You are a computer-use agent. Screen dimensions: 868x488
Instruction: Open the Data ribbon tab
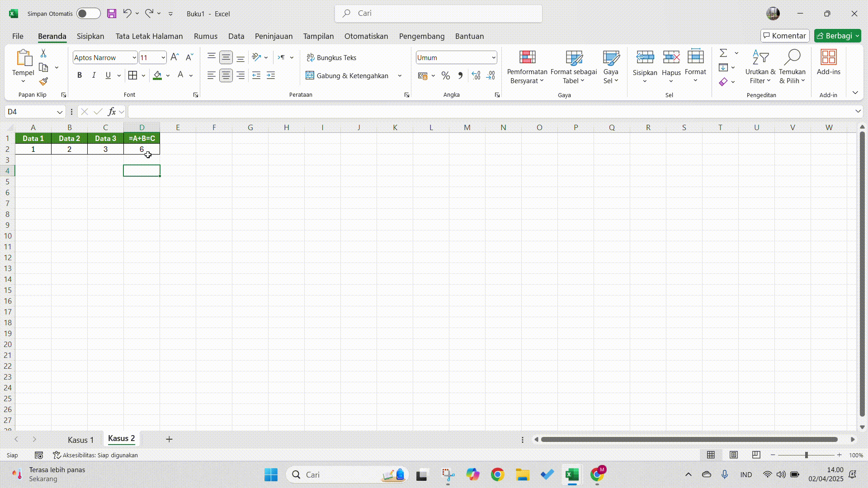coord(236,36)
